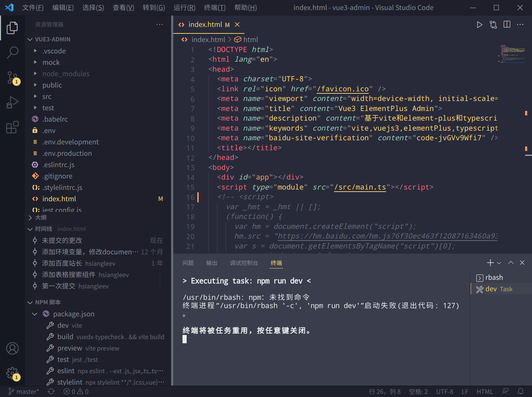Expand the node_modules folder
Viewport: 532px width, 397px height.
[98, 74]
